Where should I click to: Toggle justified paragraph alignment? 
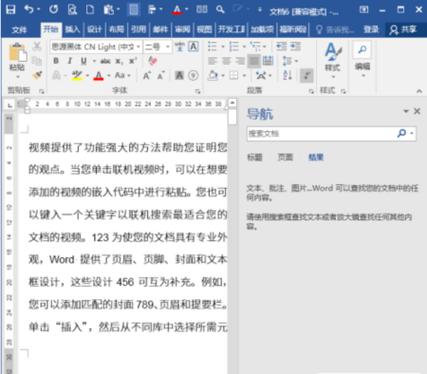point(254,61)
